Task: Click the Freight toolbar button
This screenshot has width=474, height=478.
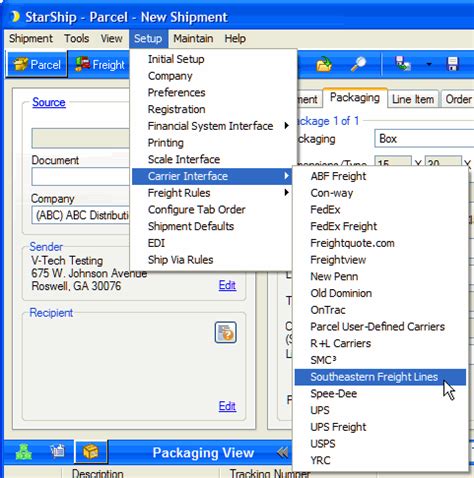Action: pos(100,64)
